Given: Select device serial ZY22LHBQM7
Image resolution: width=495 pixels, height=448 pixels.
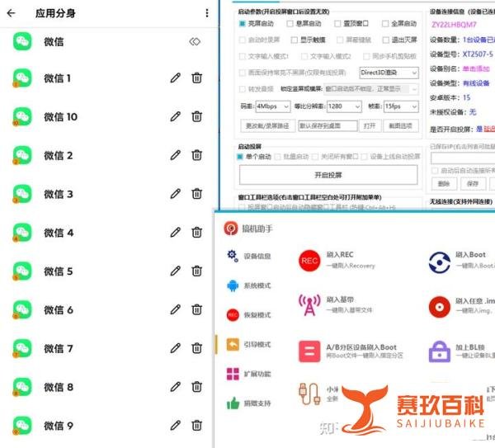Looking at the screenshot, I should point(454,25).
